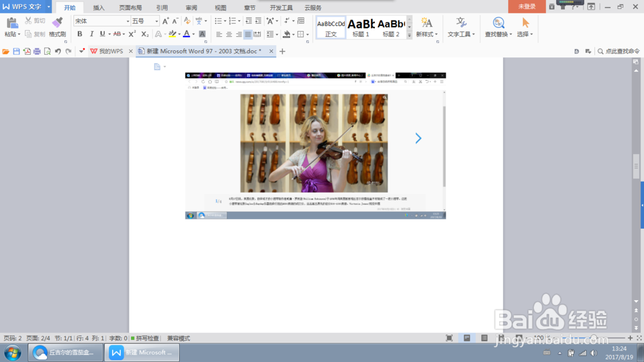Set Justify paragraph alignment

pyautogui.click(x=248, y=35)
